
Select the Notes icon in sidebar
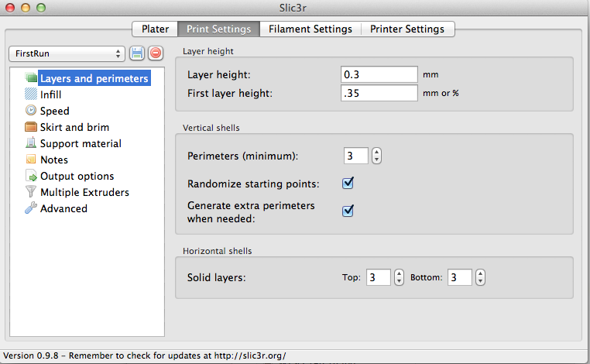pyautogui.click(x=31, y=160)
